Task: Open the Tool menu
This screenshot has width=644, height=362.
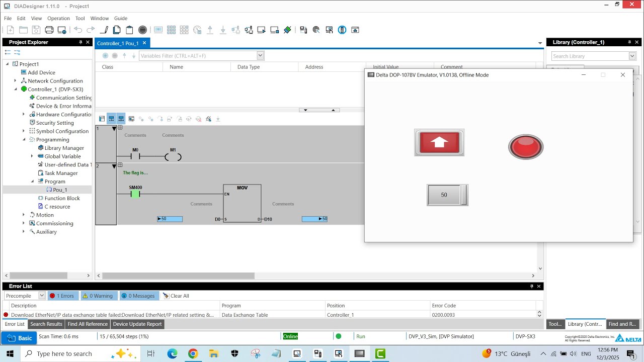Action: point(80,18)
